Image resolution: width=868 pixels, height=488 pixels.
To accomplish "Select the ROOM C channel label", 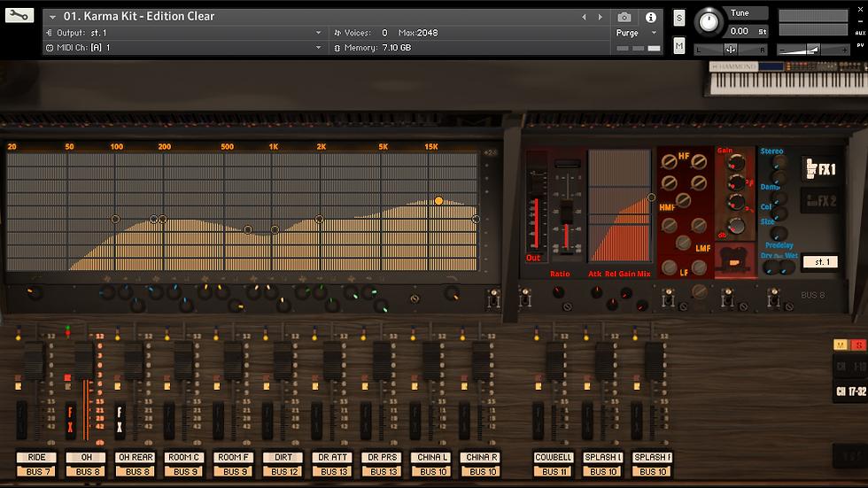I will [184, 457].
